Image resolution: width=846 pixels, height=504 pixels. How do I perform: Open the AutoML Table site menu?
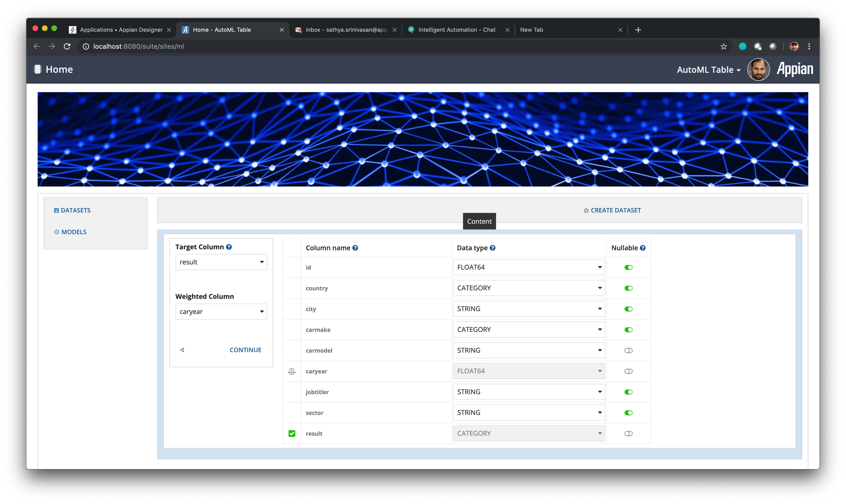[708, 70]
